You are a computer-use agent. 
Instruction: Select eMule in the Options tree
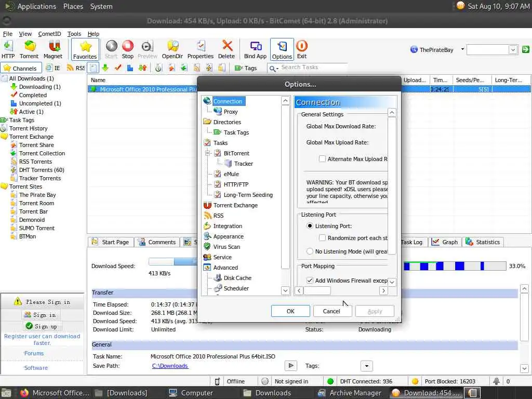231,174
